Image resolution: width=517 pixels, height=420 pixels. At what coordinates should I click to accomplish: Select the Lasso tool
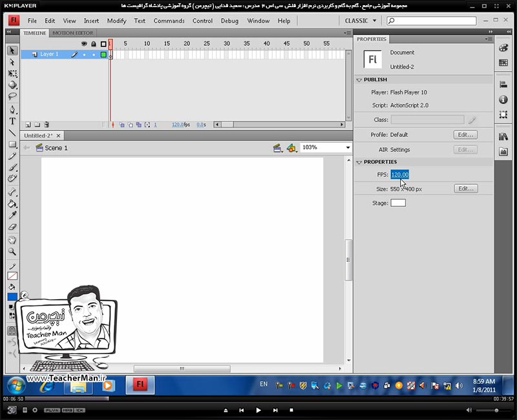(x=12, y=96)
